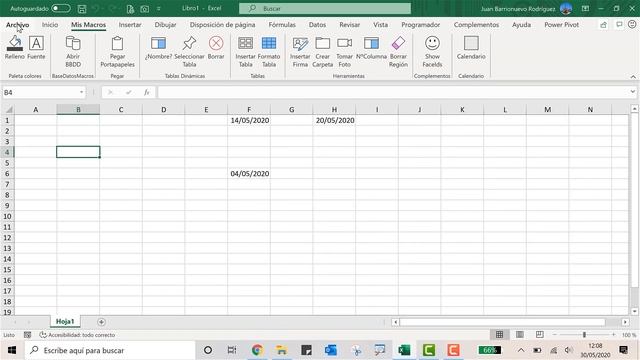Click Pegar Portapapeles clipboard icon

(x=118, y=43)
